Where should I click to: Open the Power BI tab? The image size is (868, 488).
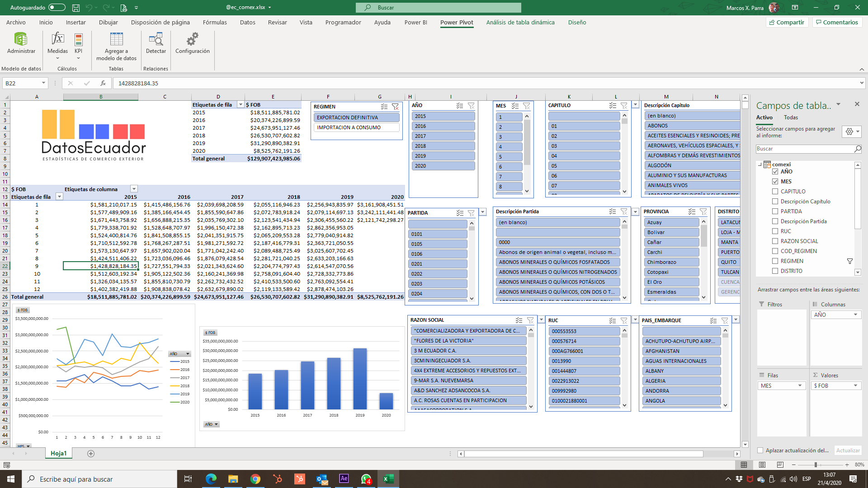click(415, 23)
